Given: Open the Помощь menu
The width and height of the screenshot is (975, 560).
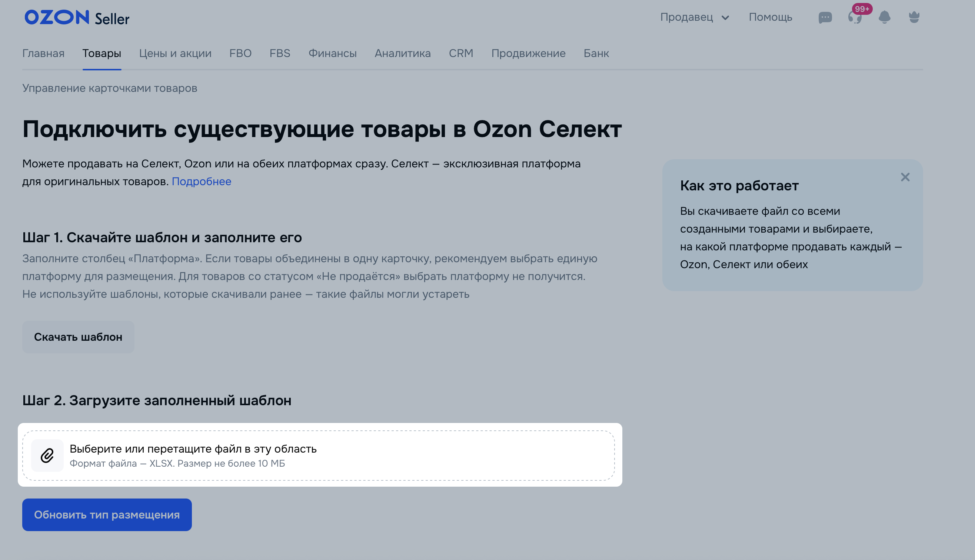Looking at the screenshot, I should pos(770,18).
